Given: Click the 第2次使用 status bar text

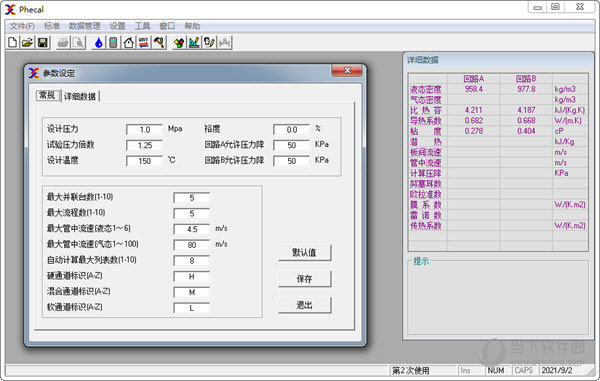Looking at the screenshot, I should pyautogui.click(x=411, y=370).
